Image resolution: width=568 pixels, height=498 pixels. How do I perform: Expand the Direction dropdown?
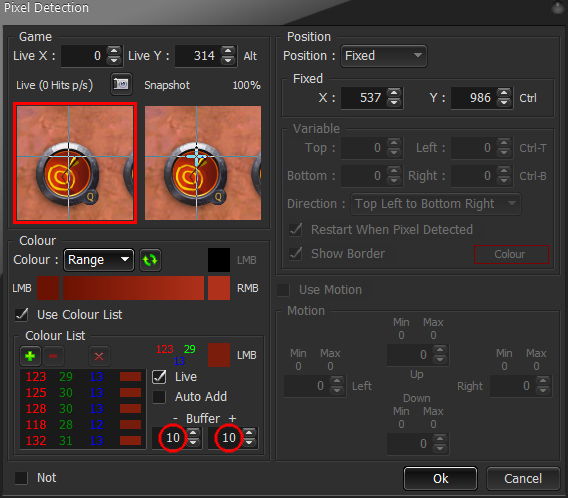tap(436, 204)
